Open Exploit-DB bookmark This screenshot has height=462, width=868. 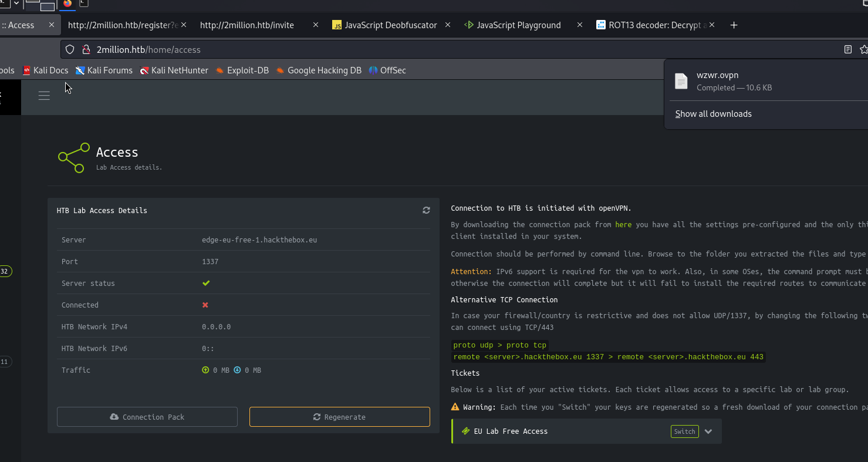242,70
